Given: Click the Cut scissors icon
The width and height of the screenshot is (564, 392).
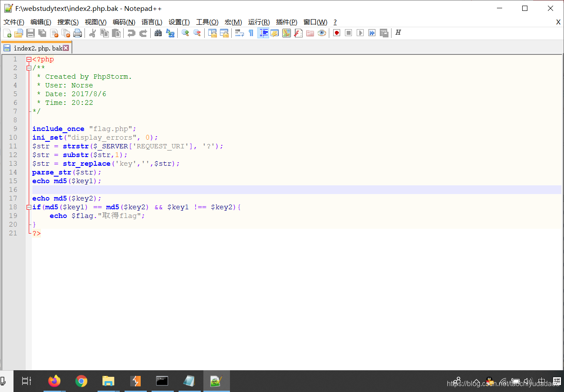Looking at the screenshot, I should [x=92, y=33].
